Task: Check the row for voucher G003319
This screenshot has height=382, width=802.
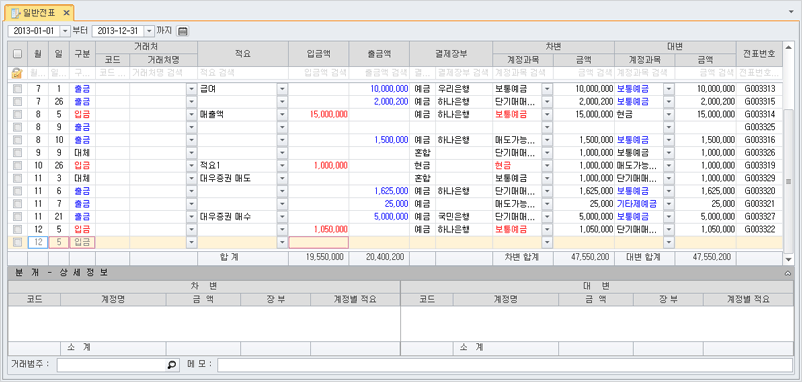Action: [17, 166]
